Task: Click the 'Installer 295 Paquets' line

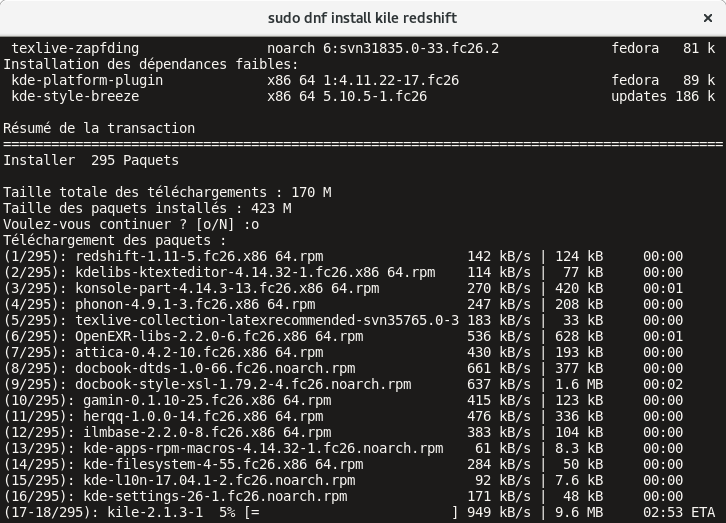Action: [x=91, y=160]
